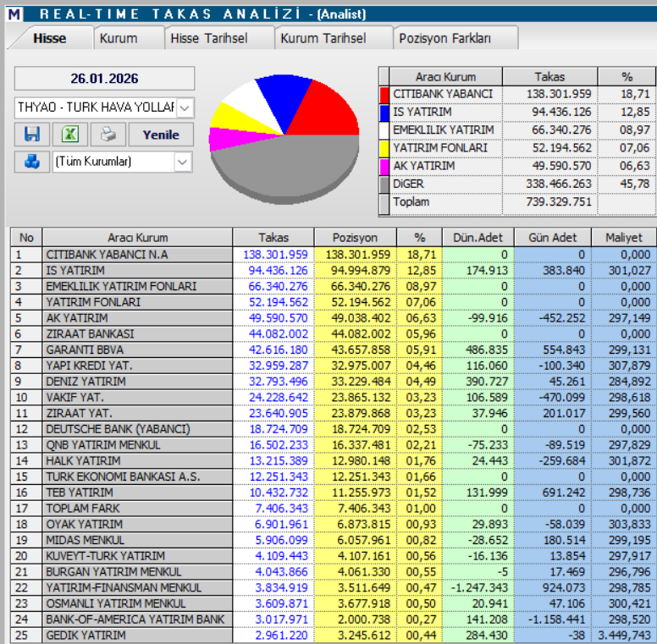Click the Yenile refresh button
657x644 pixels.
pos(161,135)
